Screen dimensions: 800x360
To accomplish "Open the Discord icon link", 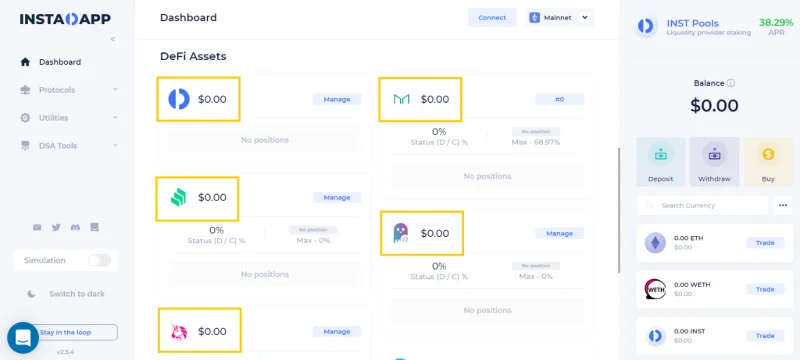I will 75,227.
